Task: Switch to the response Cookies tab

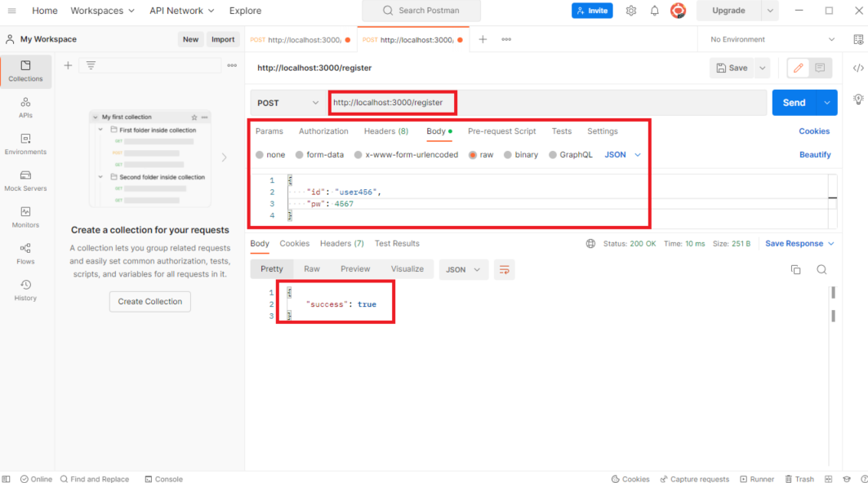Action: (x=294, y=243)
